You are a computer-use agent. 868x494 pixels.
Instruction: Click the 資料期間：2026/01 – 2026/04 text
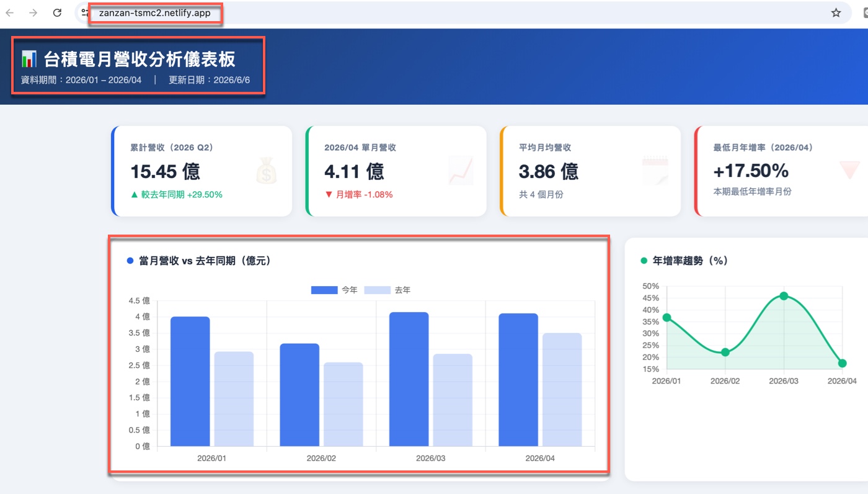click(x=81, y=80)
